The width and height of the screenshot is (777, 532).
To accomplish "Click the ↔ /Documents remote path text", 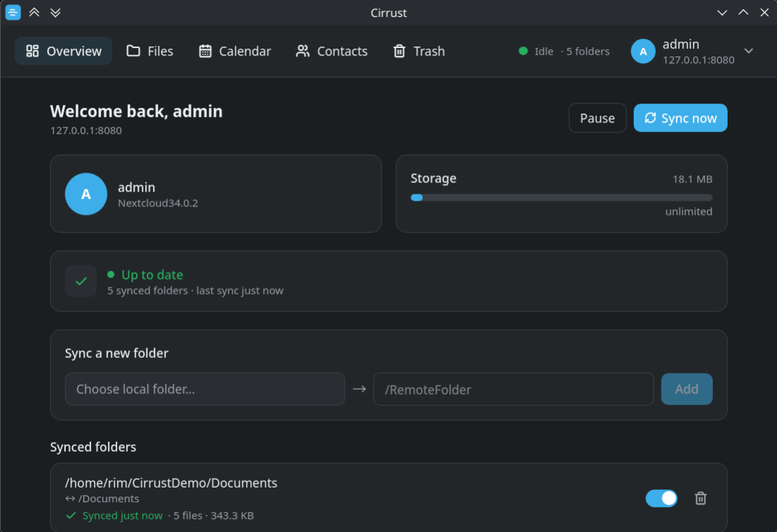I will pos(102,499).
